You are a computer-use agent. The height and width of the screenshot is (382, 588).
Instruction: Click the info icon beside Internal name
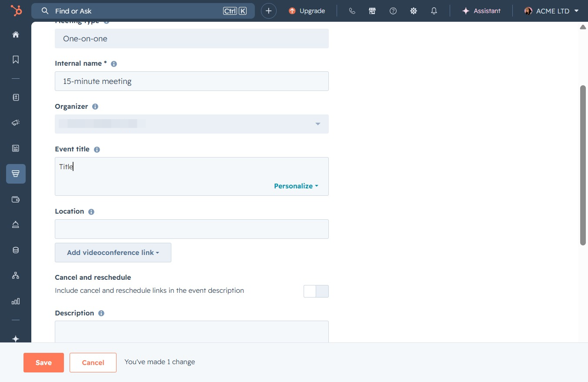[x=114, y=64]
